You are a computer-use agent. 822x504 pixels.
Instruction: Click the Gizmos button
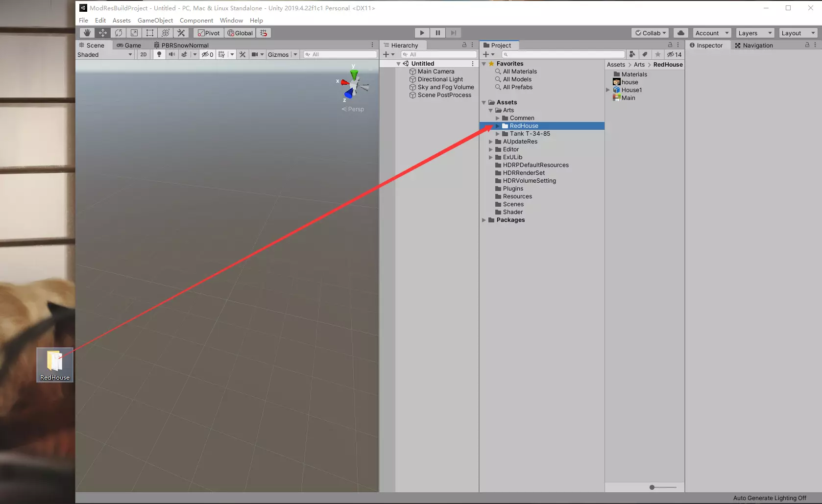click(278, 54)
